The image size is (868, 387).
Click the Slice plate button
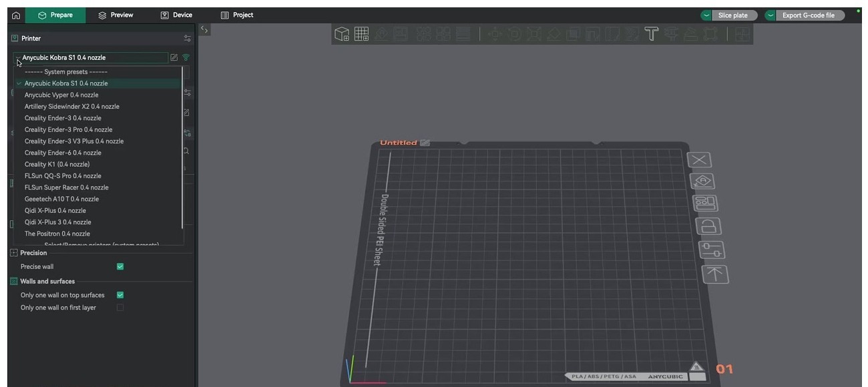734,15
